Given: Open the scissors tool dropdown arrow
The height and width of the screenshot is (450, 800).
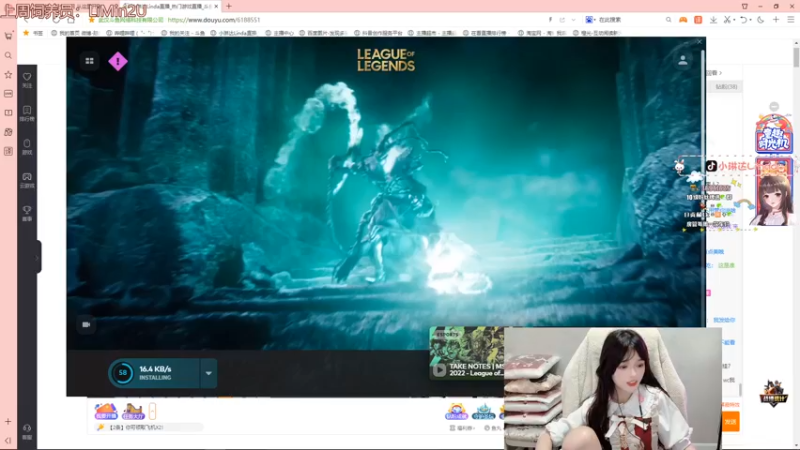Looking at the screenshot, I should click(734, 20).
